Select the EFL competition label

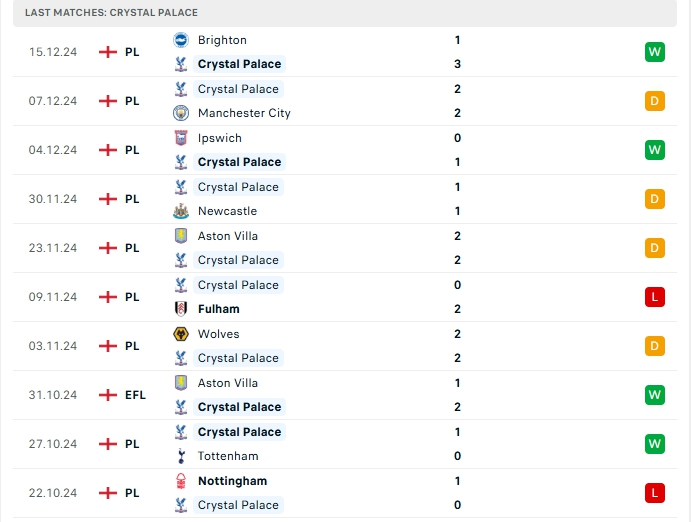click(x=135, y=395)
